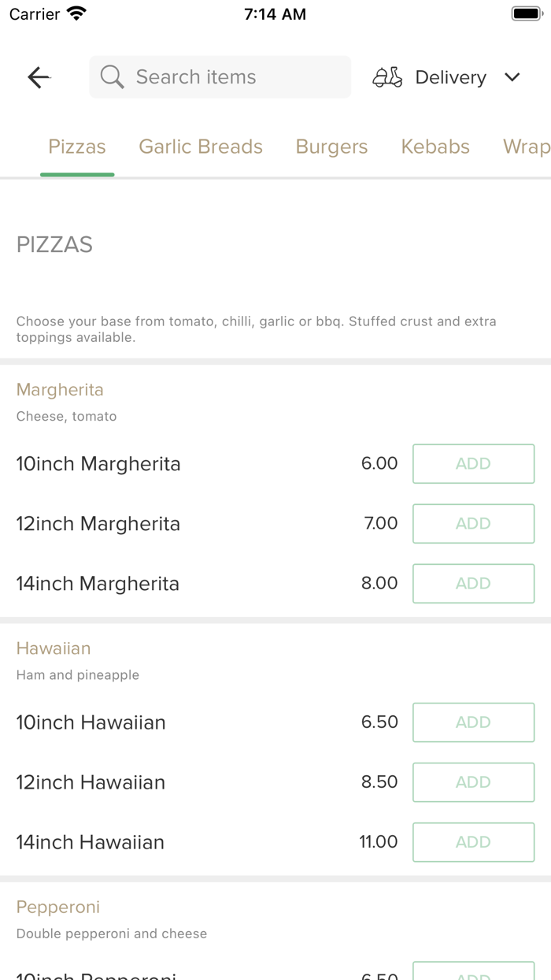The width and height of the screenshot is (551, 980).
Task: Select the Pizzas tab
Action: [76, 147]
